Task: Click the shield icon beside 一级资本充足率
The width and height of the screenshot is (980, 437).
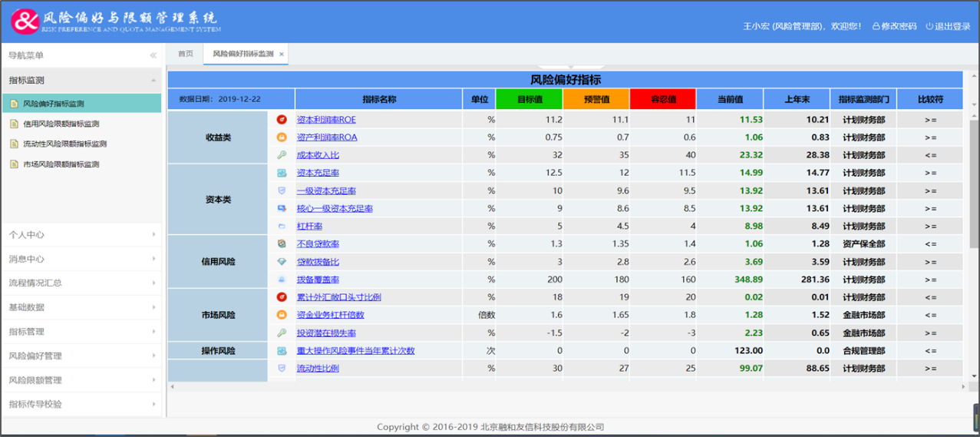Action: (x=282, y=190)
